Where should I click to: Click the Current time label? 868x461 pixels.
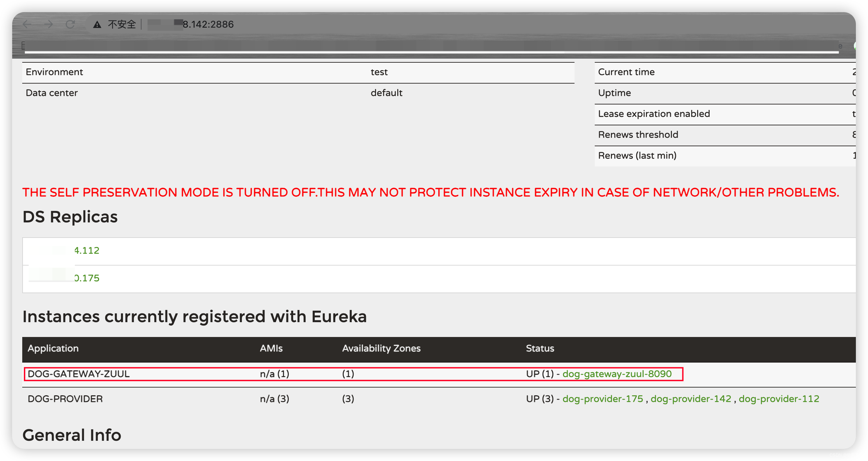pos(626,72)
